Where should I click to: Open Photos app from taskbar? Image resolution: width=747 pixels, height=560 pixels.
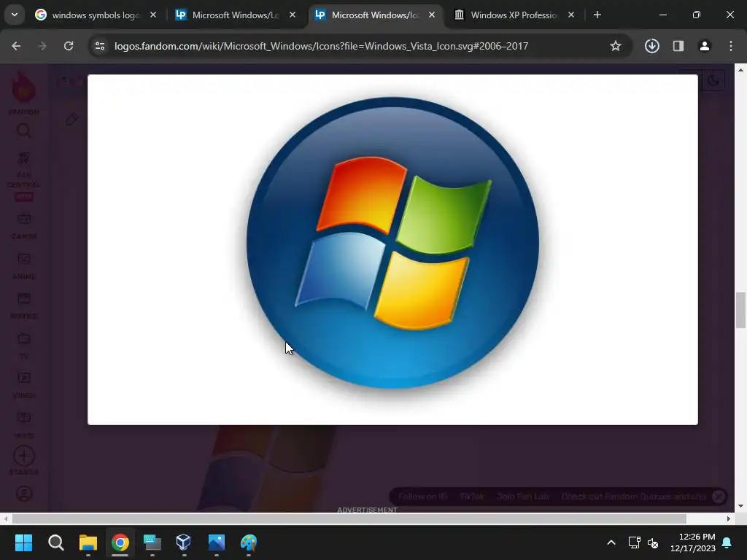[216, 542]
